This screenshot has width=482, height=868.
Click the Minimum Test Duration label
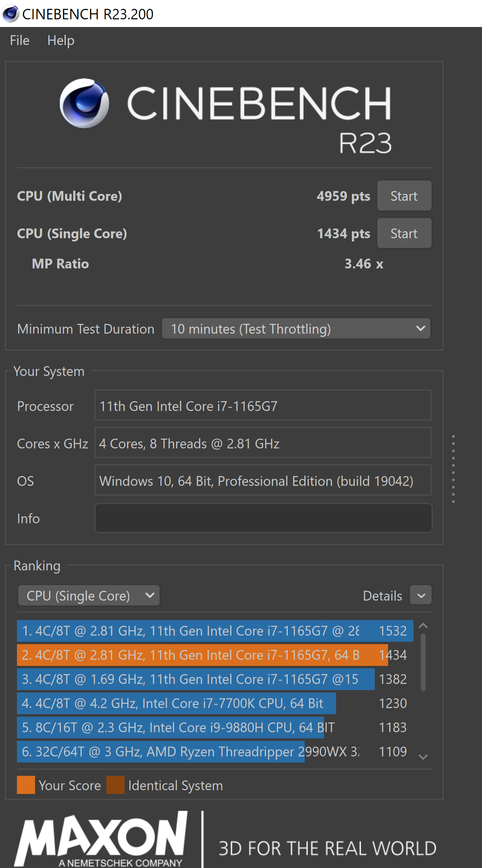[x=86, y=329]
